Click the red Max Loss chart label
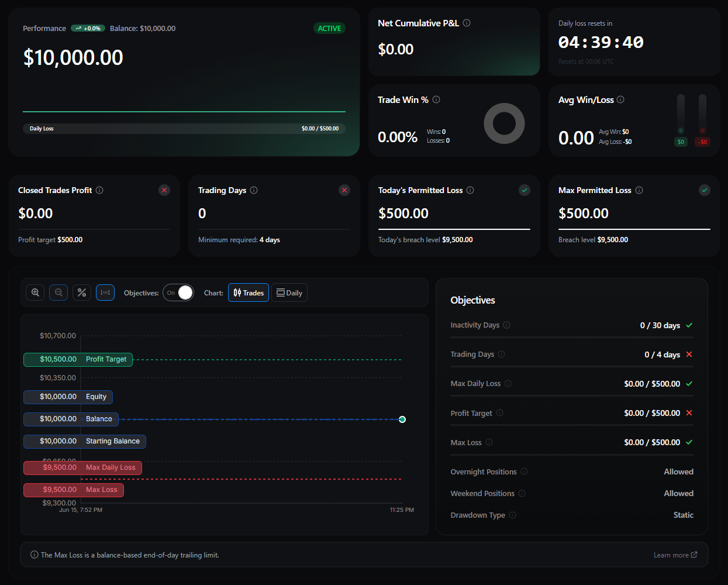The width and height of the screenshot is (728, 585). point(74,490)
